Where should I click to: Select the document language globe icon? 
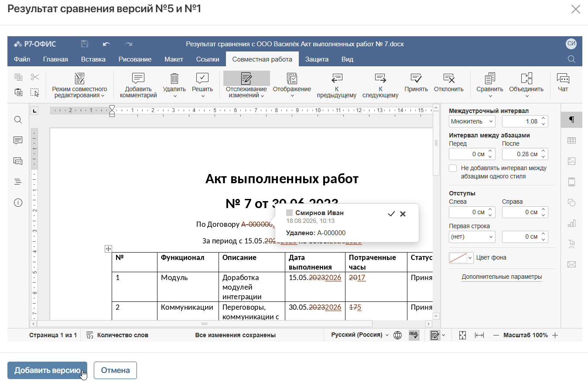coord(397,335)
